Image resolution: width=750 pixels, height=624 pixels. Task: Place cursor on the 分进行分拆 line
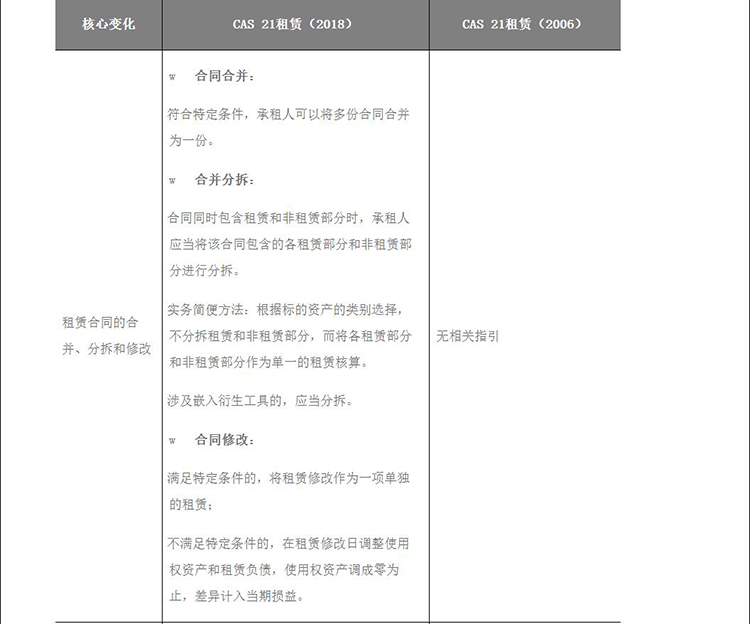[204, 270]
